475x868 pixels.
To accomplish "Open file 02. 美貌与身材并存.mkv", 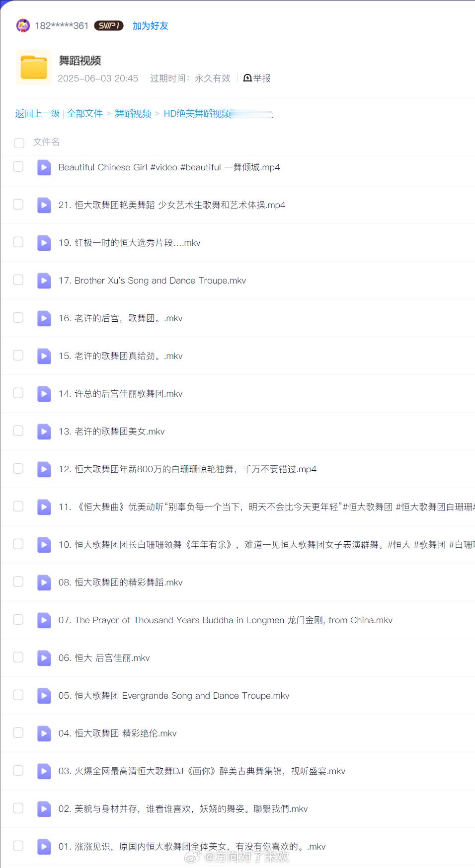I will pyautogui.click(x=183, y=809).
